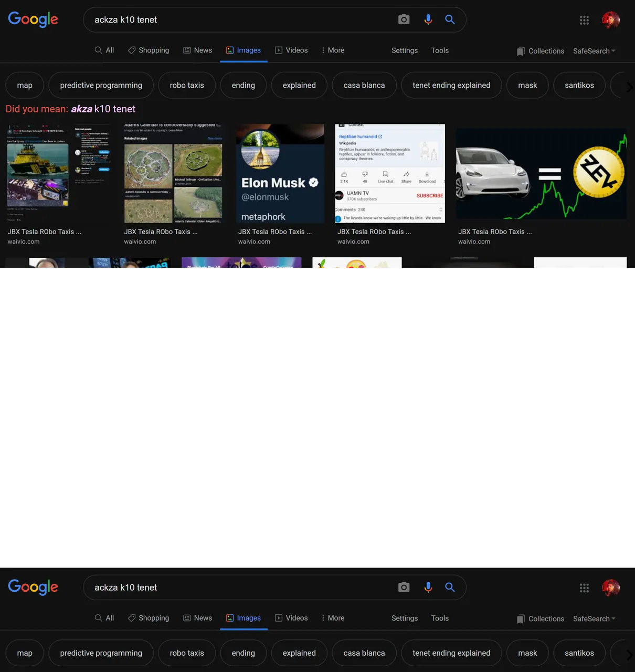
Task: Switch to All tab in upper page
Action: click(104, 50)
